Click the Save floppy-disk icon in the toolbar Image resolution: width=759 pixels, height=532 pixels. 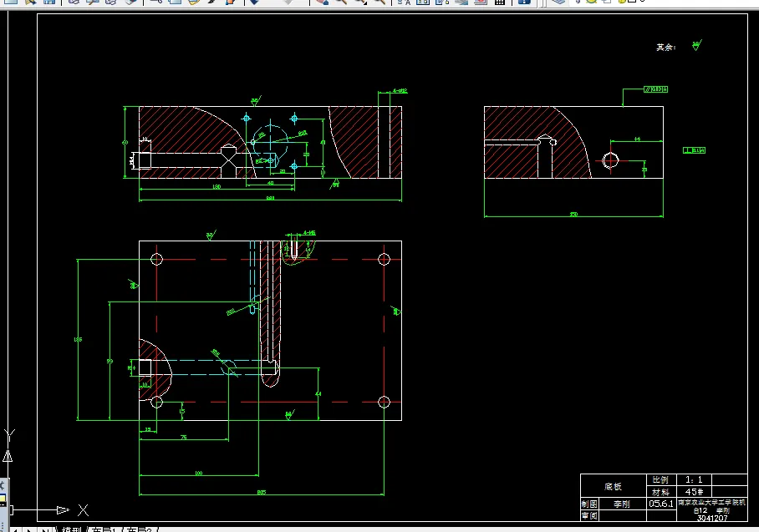pos(49,2)
